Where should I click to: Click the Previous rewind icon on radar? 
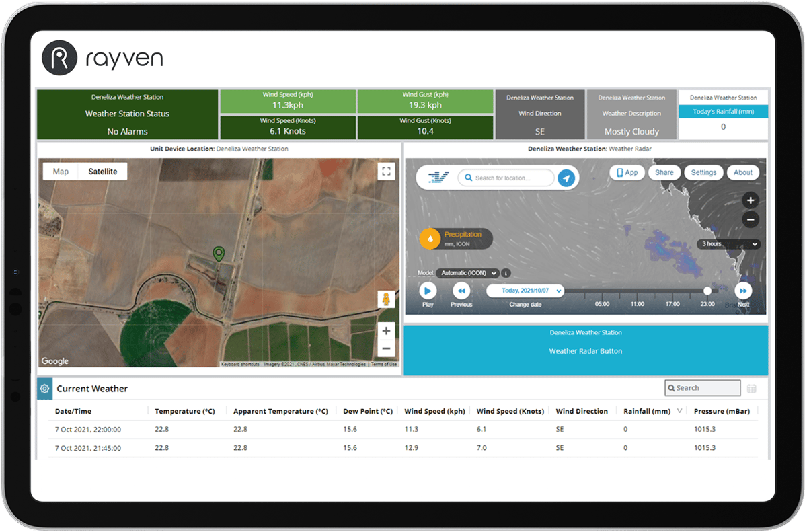click(461, 291)
